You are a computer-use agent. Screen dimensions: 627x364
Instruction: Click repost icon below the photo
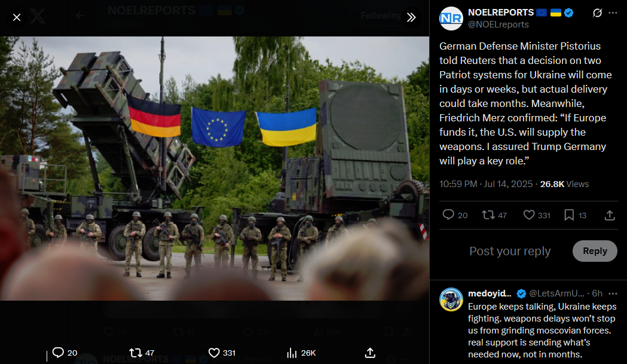136,353
